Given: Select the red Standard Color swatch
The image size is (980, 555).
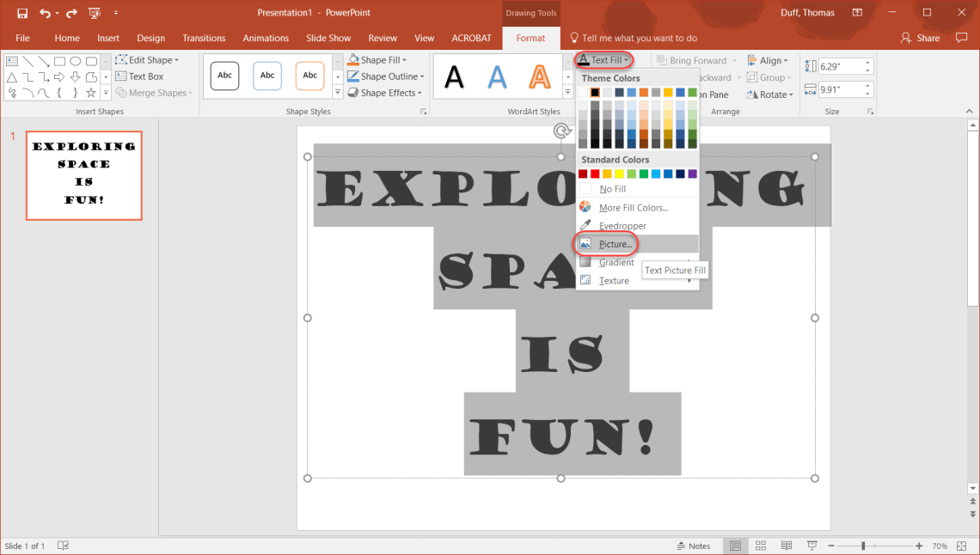Looking at the screenshot, I should coord(595,174).
